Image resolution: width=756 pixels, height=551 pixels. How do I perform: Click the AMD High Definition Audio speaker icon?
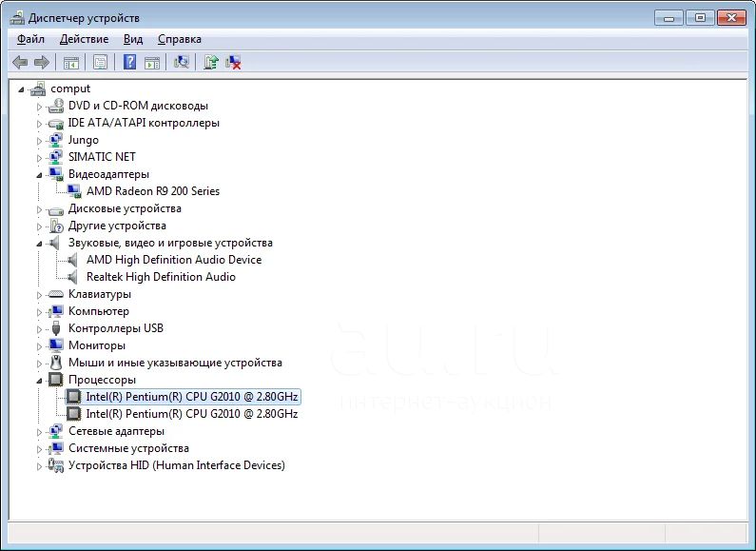(x=72, y=260)
